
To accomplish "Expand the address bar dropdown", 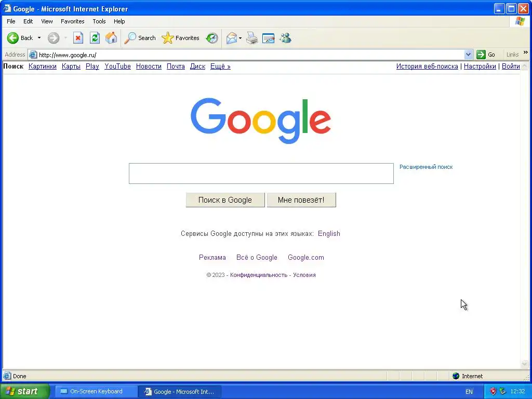I will [468, 55].
